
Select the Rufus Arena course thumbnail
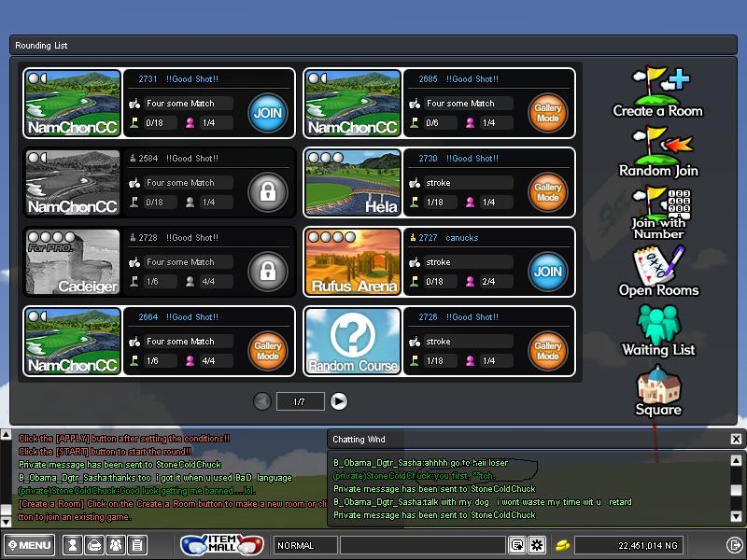[x=353, y=261]
